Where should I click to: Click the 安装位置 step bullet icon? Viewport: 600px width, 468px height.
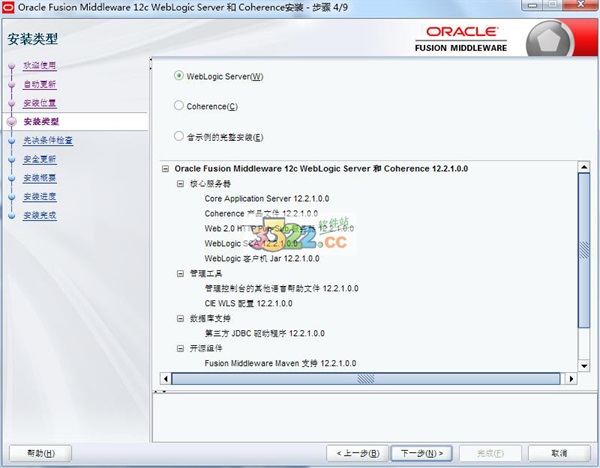point(12,103)
